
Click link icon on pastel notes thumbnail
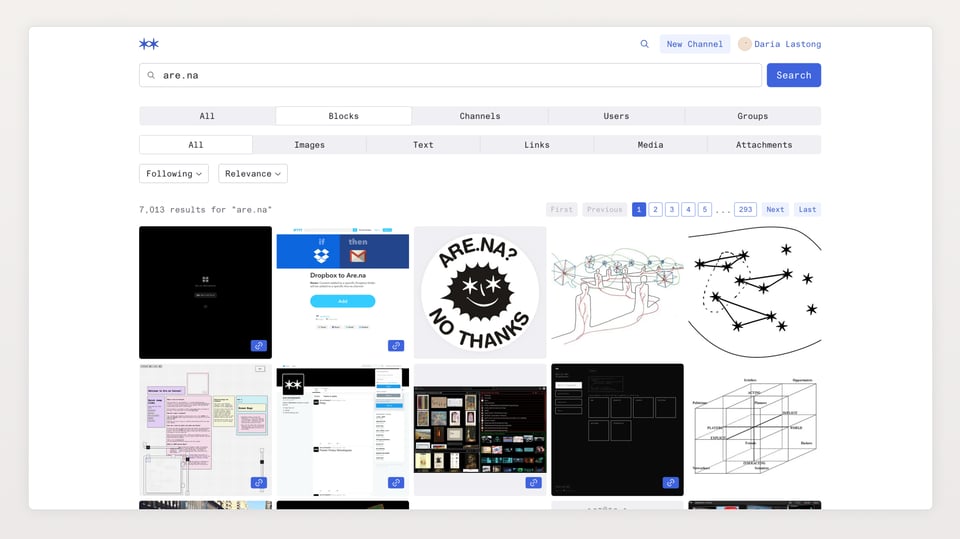[x=258, y=483]
